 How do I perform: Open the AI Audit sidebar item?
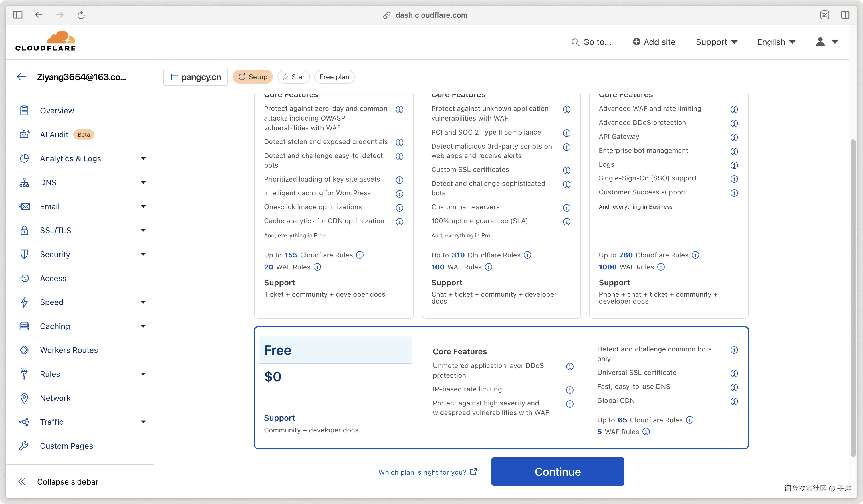coord(54,135)
